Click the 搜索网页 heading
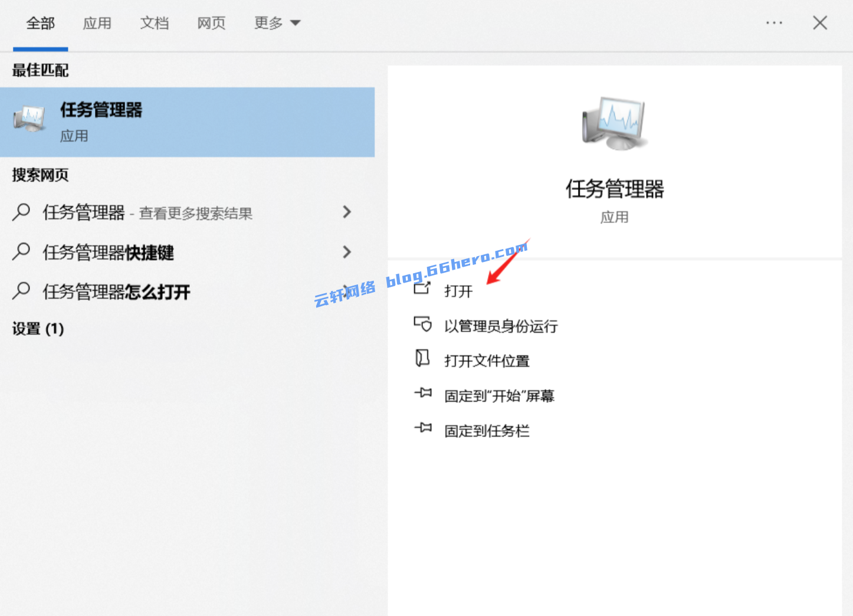The width and height of the screenshot is (853, 616). pyautogui.click(x=40, y=175)
